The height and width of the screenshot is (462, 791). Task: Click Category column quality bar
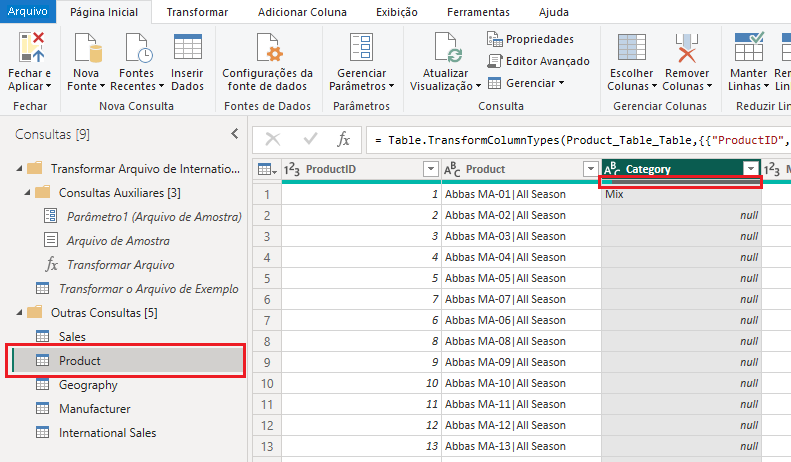[680, 182]
